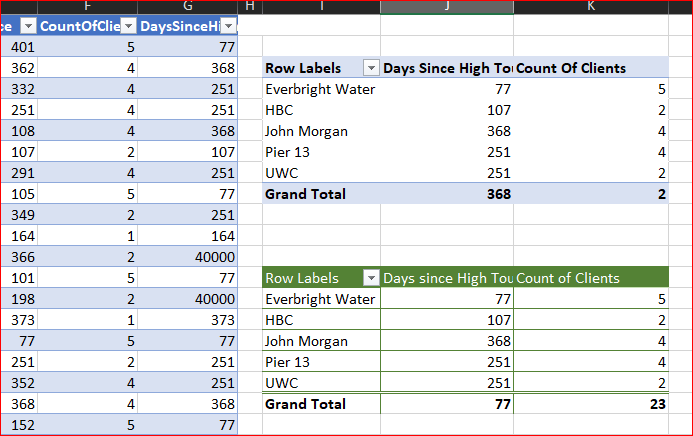
Task: Select Everbright Water in the blue pivot table
Action: [320, 89]
